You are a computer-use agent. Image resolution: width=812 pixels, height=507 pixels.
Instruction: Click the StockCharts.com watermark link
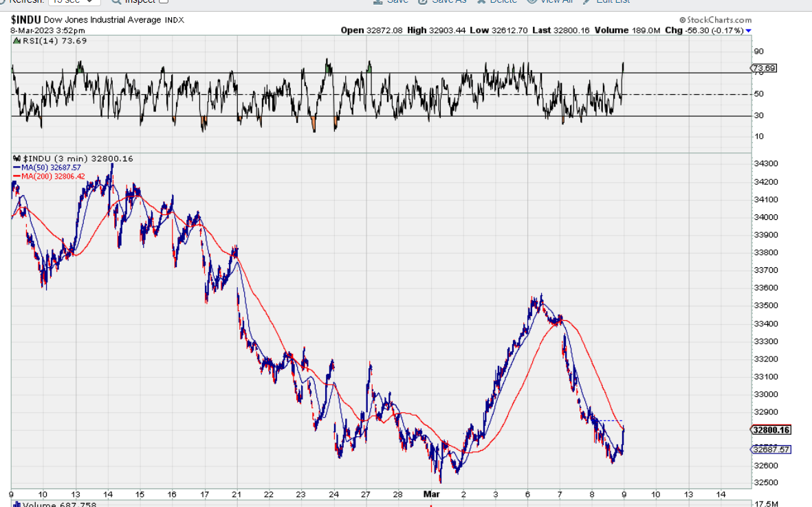click(x=715, y=21)
